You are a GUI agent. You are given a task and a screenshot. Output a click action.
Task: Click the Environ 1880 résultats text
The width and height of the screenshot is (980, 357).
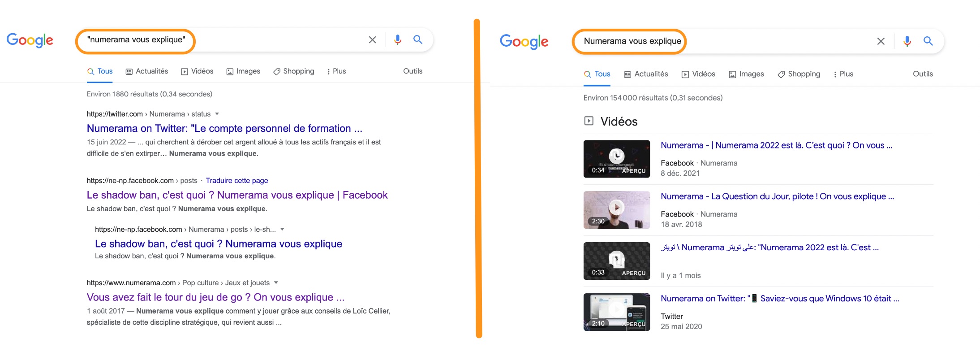[x=150, y=94]
